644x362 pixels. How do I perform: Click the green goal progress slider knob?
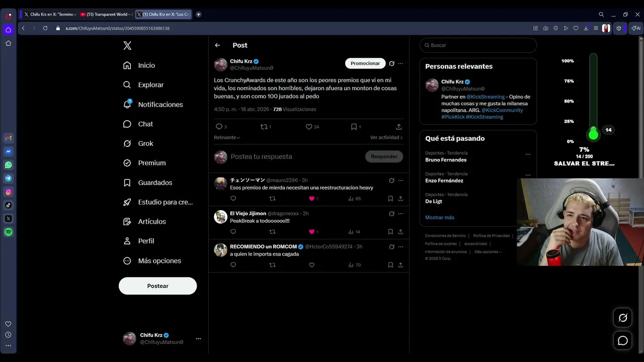(x=593, y=134)
